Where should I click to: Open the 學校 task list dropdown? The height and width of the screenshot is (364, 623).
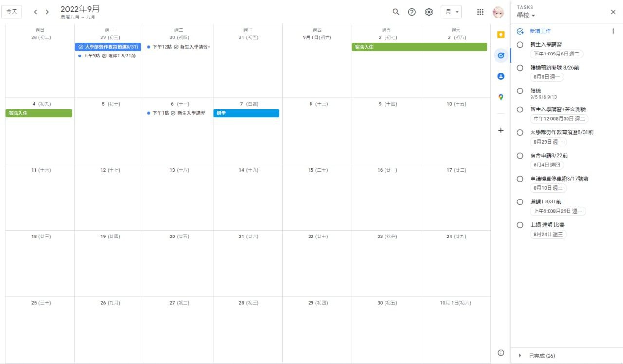pyautogui.click(x=526, y=16)
